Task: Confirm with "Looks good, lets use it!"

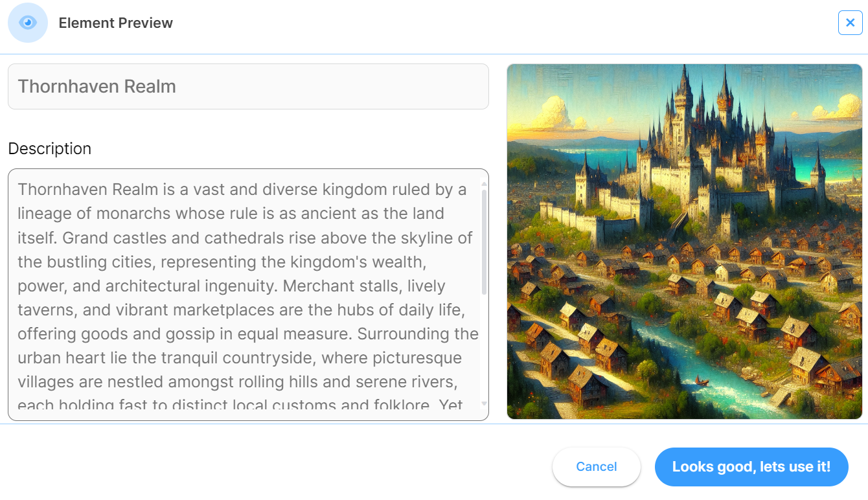Action: [751, 467]
